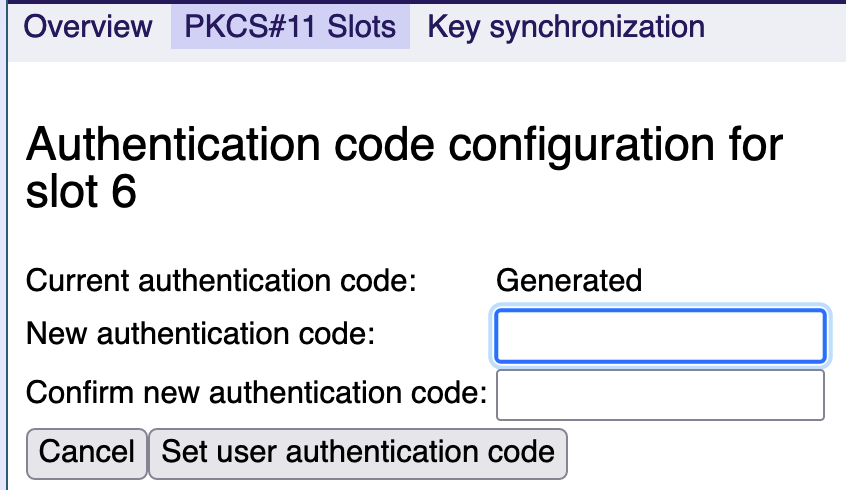Focus the New authentication code field
Image resolution: width=846 pixels, height=490 pixels.
pos(660,336)
